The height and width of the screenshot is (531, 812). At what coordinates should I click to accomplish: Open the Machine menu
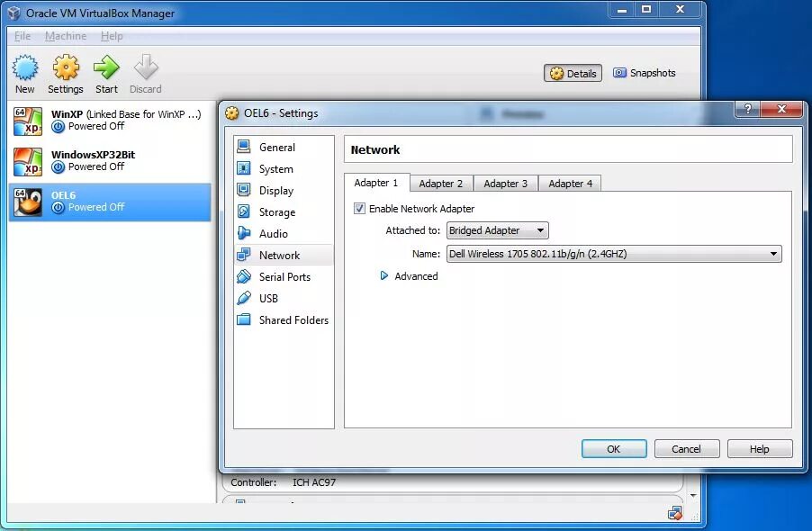66,36
